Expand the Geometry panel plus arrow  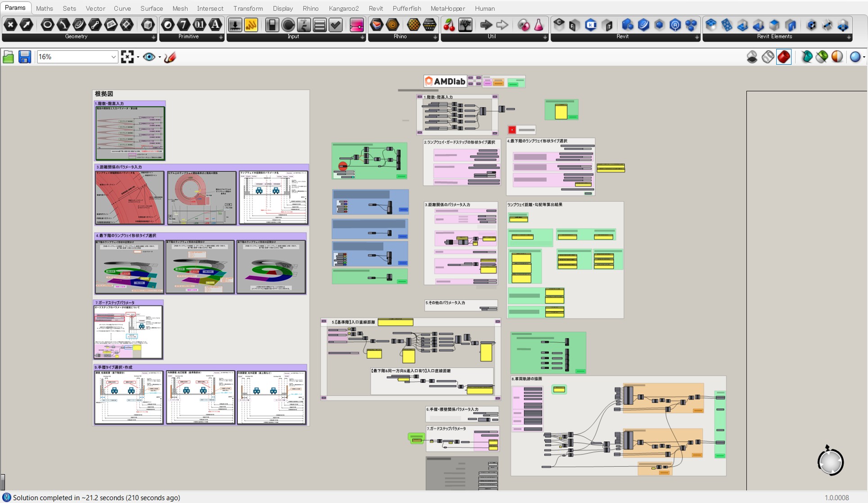154,37
